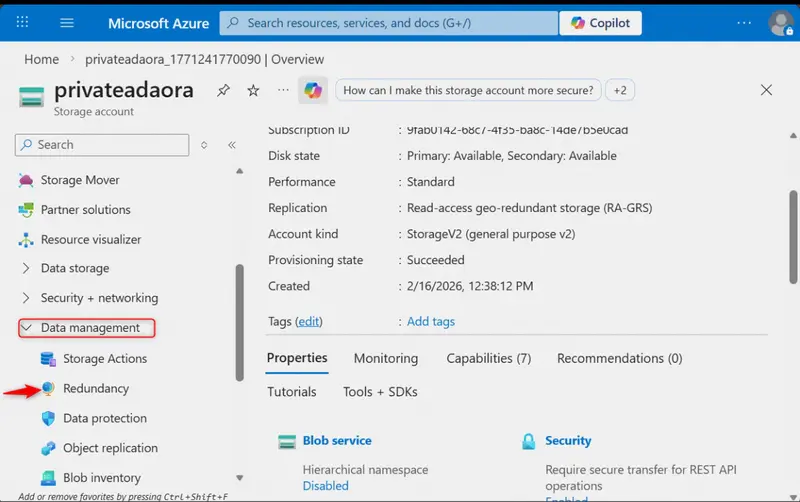This screenshot has width=800, height=502.
Task: Close the storage account blade
Action: click(x=766, y=90)
